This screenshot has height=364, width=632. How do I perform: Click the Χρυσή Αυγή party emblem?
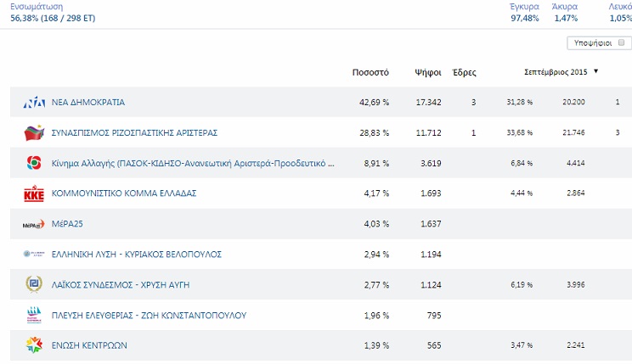34,284
